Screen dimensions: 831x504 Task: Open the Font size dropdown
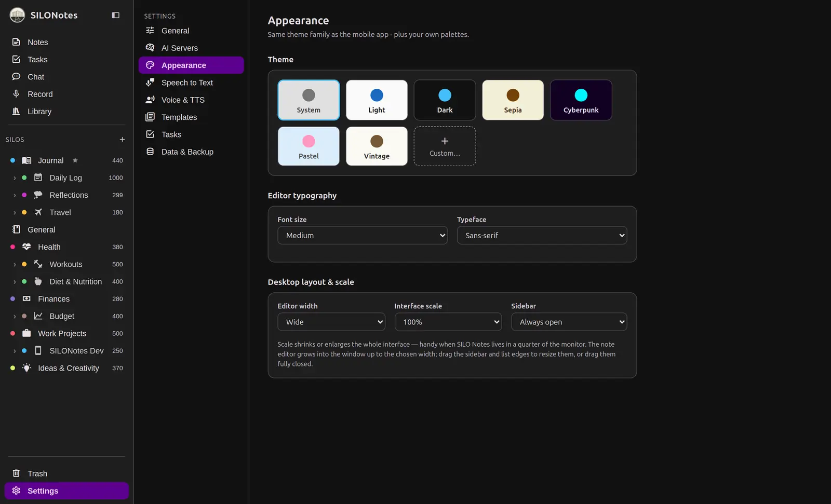[x=363, y=235]
